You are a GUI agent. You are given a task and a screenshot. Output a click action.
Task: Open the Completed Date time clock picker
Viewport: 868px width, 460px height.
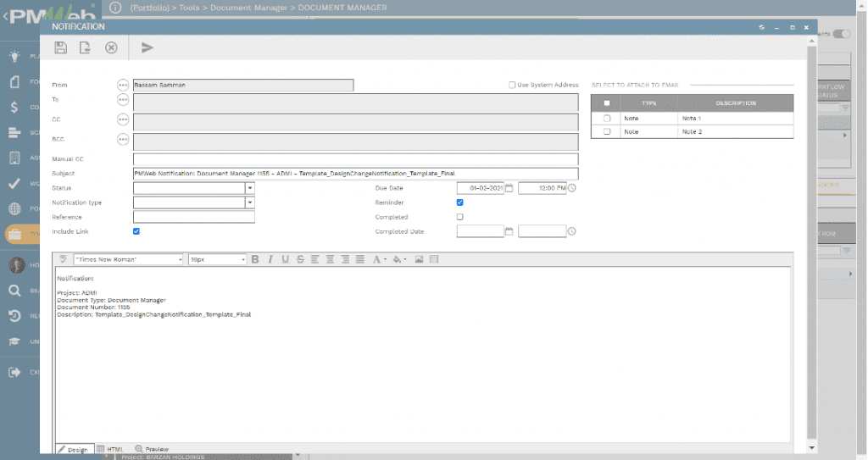(x=572, y=231)
